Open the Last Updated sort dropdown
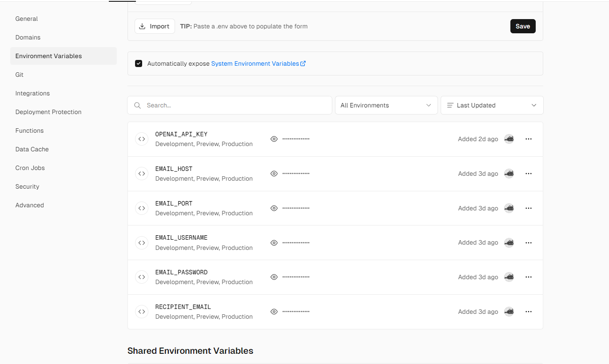 pyautogui.click(x=492, y=105)
